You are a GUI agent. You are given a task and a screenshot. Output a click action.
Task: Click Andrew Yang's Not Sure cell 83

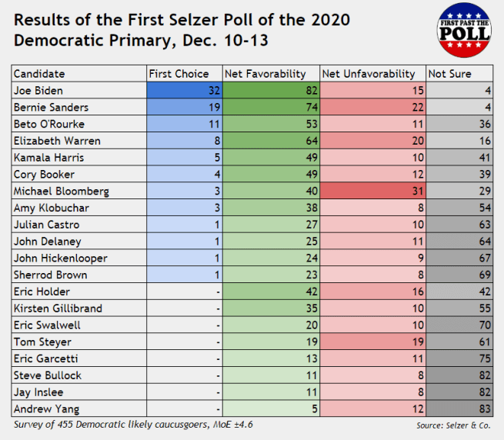point(459,408)
